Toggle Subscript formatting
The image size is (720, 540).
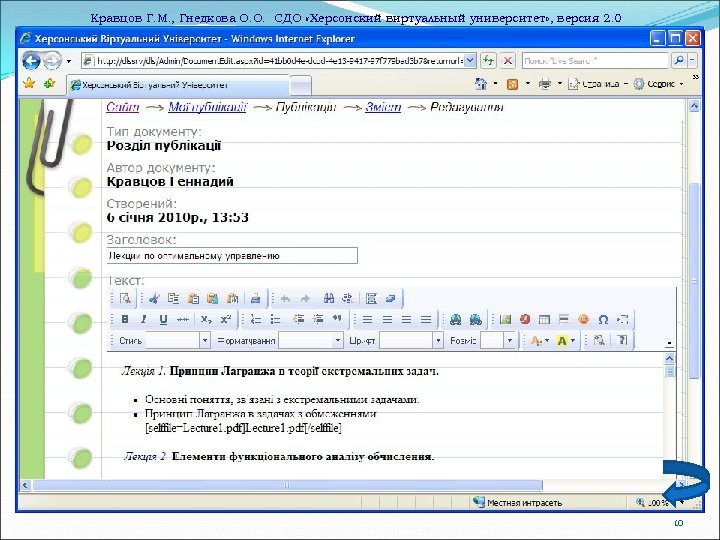pyautogui.click(x=206, y=319)
